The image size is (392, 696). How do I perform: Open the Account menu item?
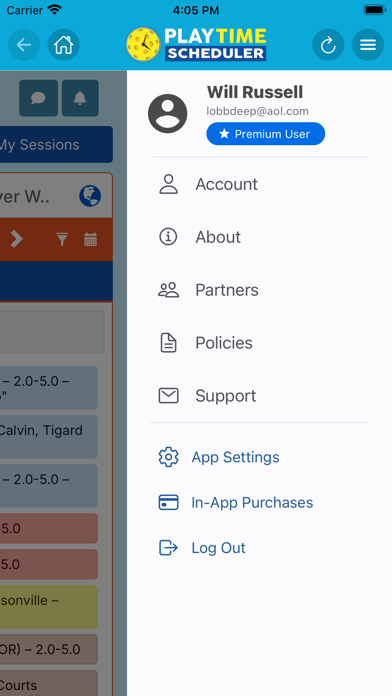[259, 184]
